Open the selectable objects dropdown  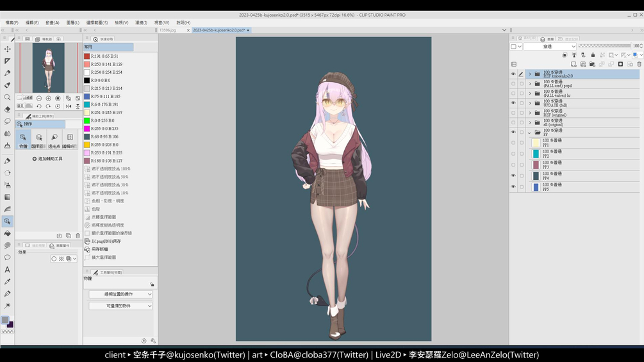(x=120, y=306)
